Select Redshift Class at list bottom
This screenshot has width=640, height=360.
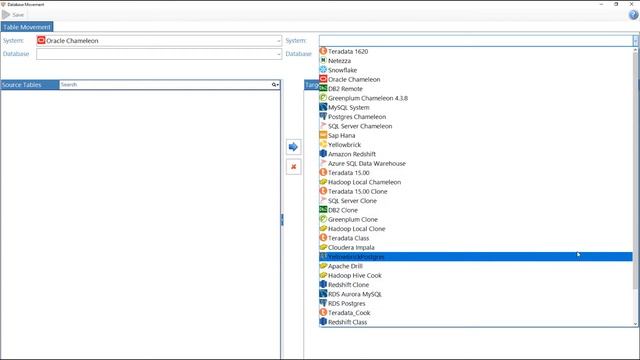476,322
